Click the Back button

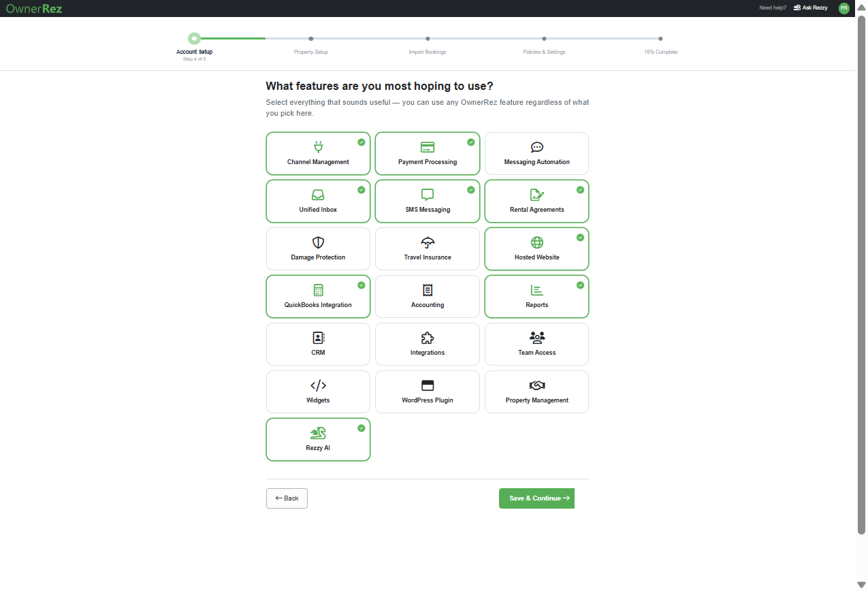click(x=287, y=498)
